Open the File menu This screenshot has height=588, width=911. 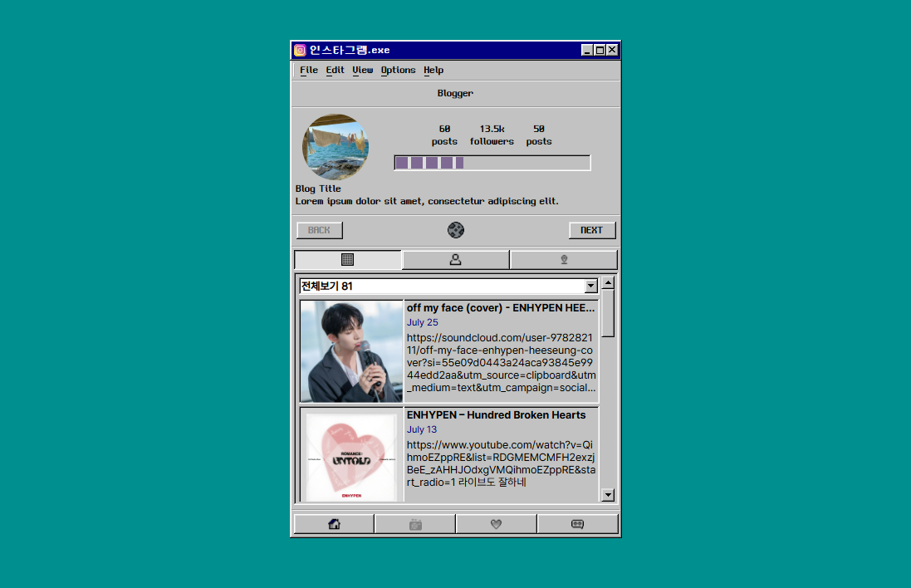(x=309, y=71)
